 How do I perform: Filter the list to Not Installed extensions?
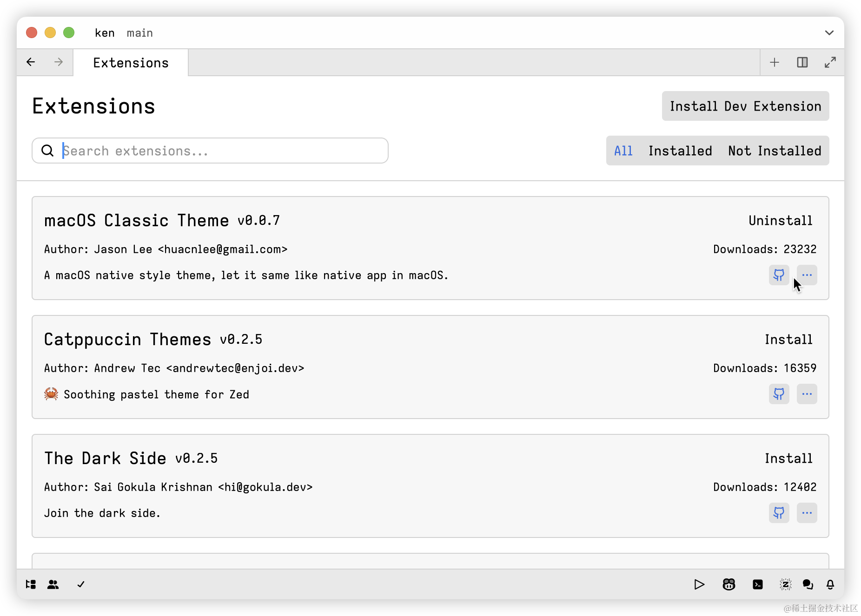click(x=775, y=151)
